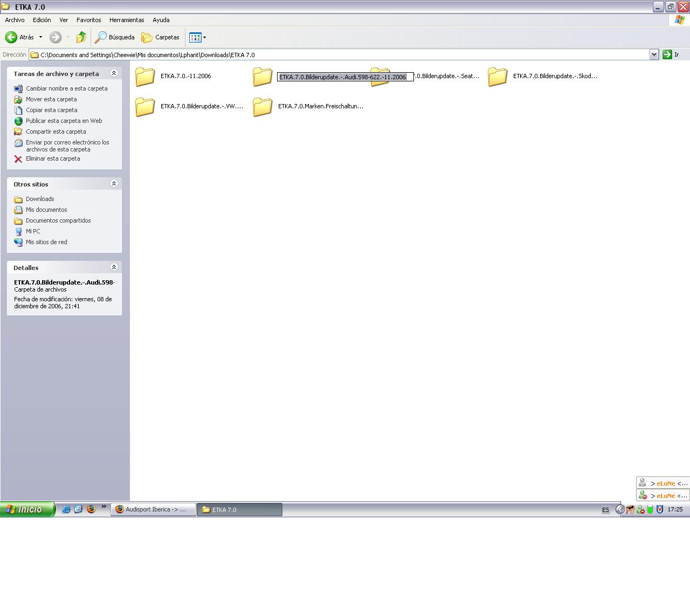
Task: Open the gray eLuNe messenger toast
Action: coord(663,483)
